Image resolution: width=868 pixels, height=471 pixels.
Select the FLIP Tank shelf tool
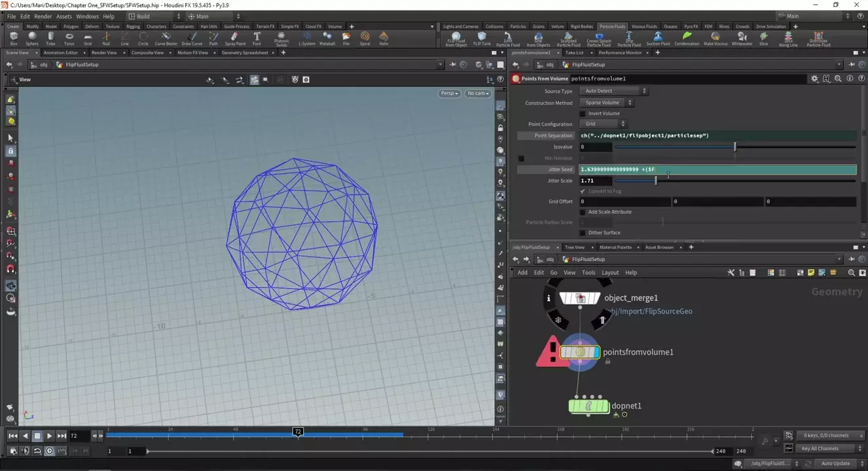(x=482, y=39)
